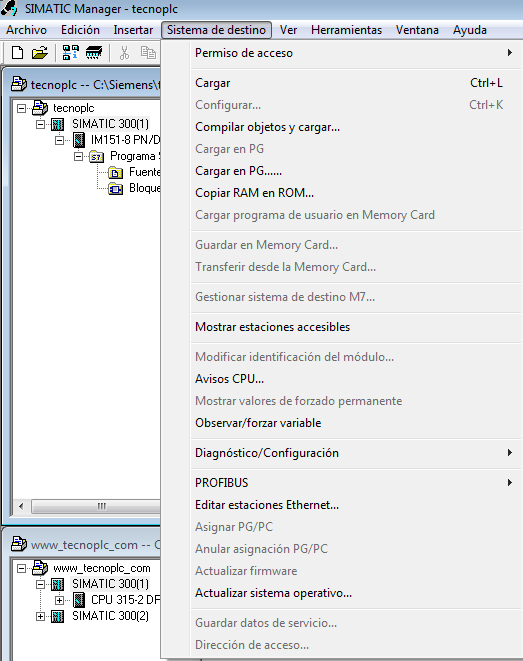The height and width of the screenshot is (661, 523).
Task: Click the Bloques blocks folder icon
Action: tap(115, 188)
